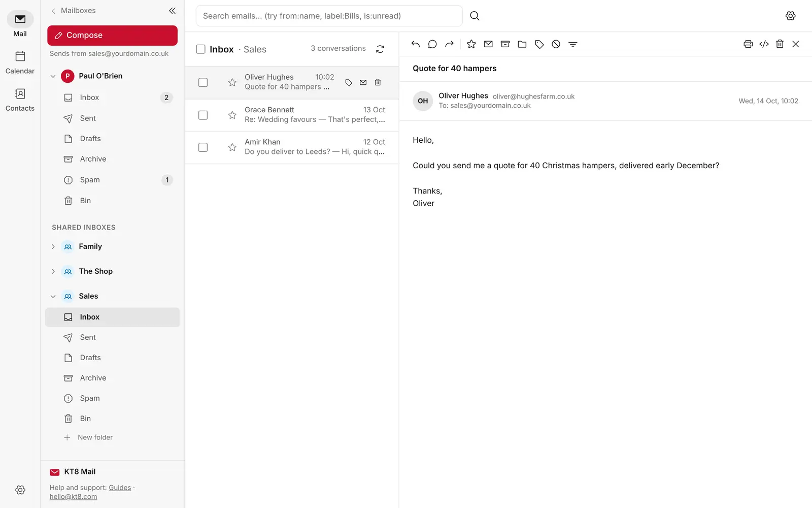The width and height of the screenshot is (812, 508).
Task: Switch to the Contacts section
Action: (20, 100)
